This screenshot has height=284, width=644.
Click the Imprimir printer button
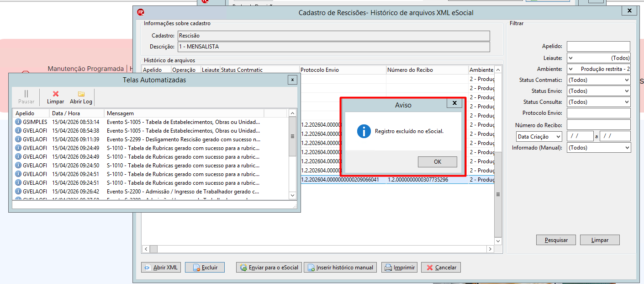(400, 268)
